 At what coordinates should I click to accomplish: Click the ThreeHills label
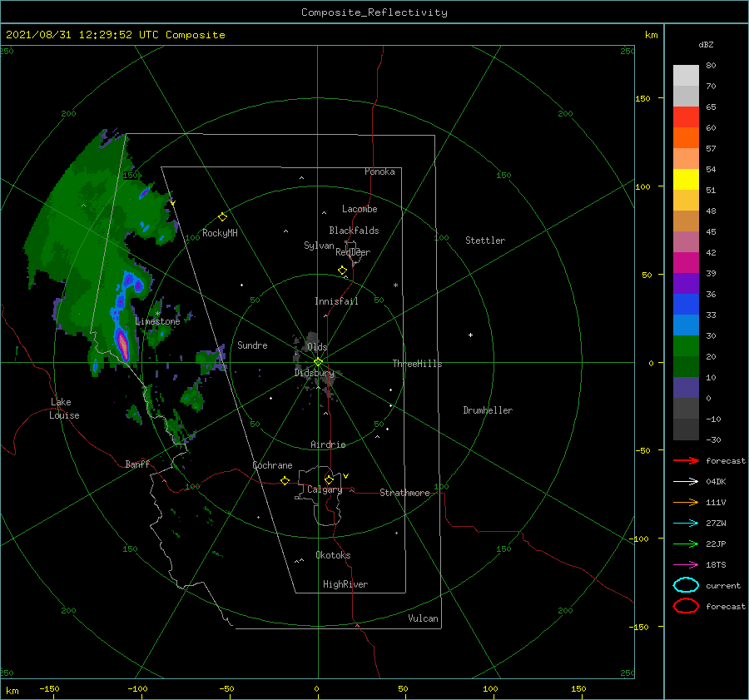pos(417,364)
